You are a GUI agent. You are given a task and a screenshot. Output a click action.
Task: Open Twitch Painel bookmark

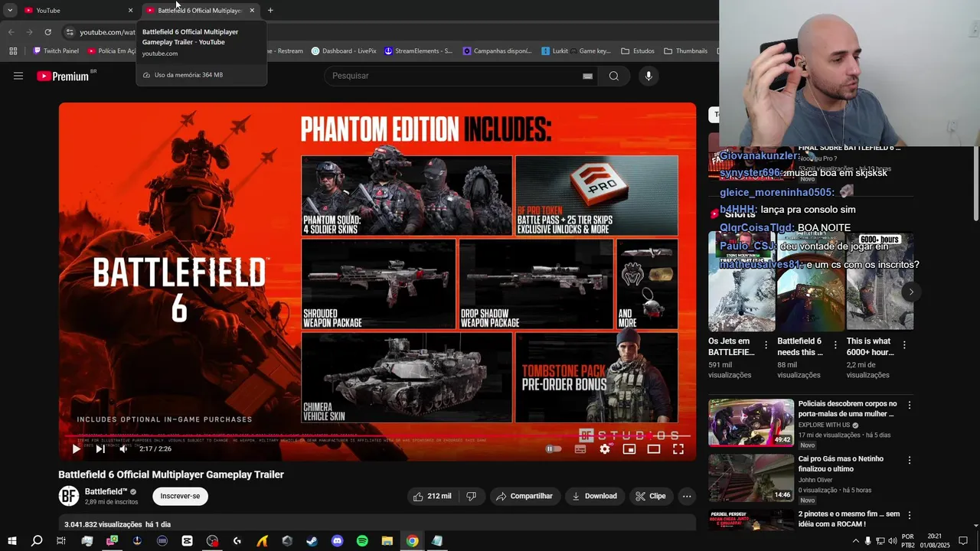click(x=56, y=51)
